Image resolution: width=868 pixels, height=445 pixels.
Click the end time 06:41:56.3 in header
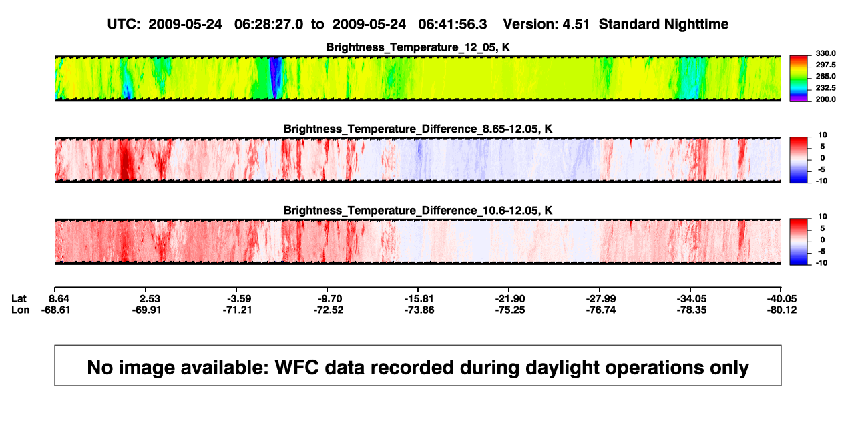452,24
